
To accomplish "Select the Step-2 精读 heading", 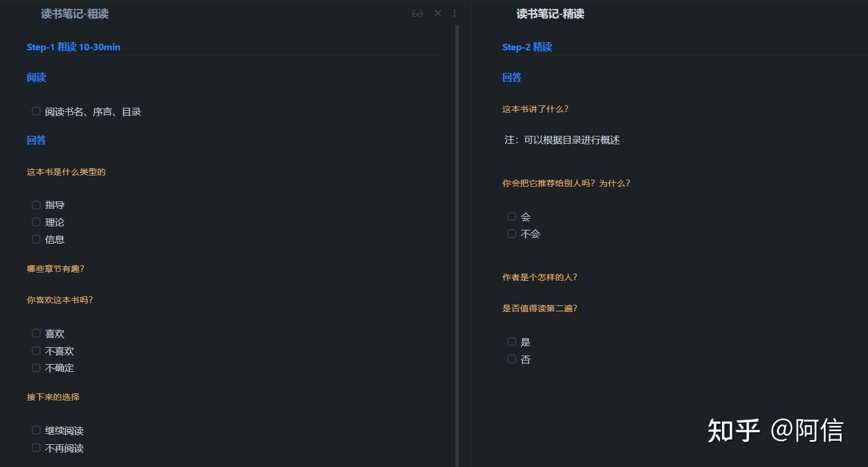I will click(527, 47).
